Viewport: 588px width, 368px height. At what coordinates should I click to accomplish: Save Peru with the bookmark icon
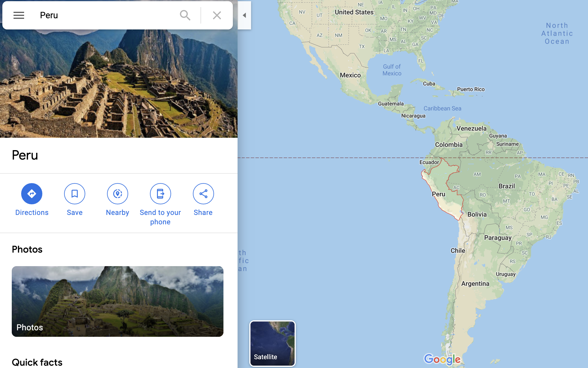pos(75,194)
